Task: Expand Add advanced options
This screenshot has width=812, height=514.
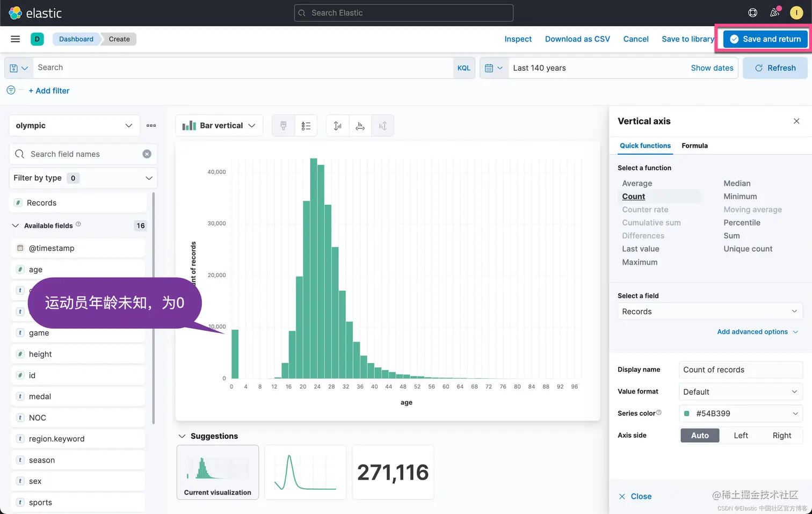Action: [x=757, y=332]
